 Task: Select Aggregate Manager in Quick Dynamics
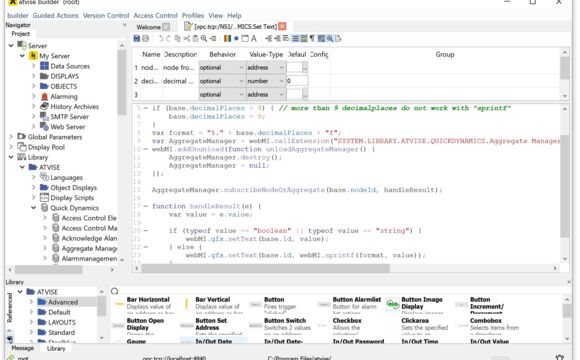(x=89, y=248)
